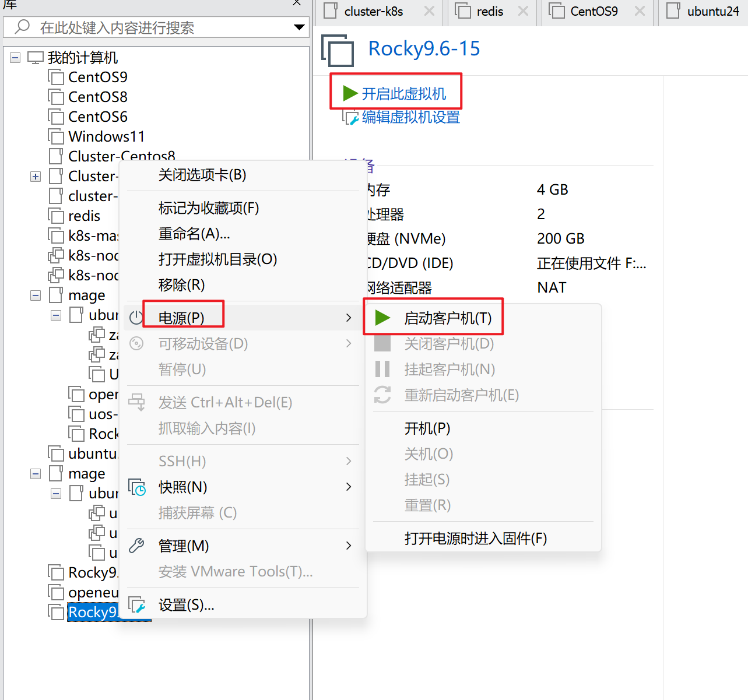Click the power icon next to 电源(P)
The image size is (748, 700).
tap(136, 318)
